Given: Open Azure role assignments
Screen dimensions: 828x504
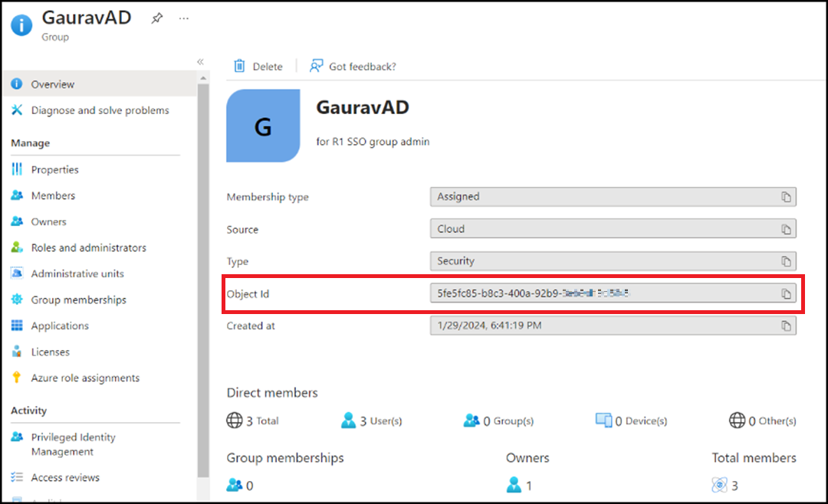Looking at the screenshot, I should (x=85, y=378).
